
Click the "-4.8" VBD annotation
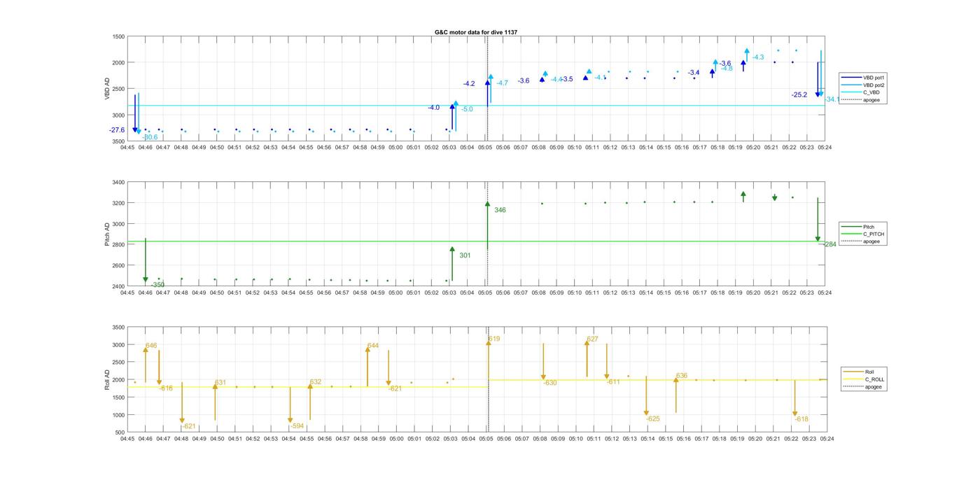point(727,69)
